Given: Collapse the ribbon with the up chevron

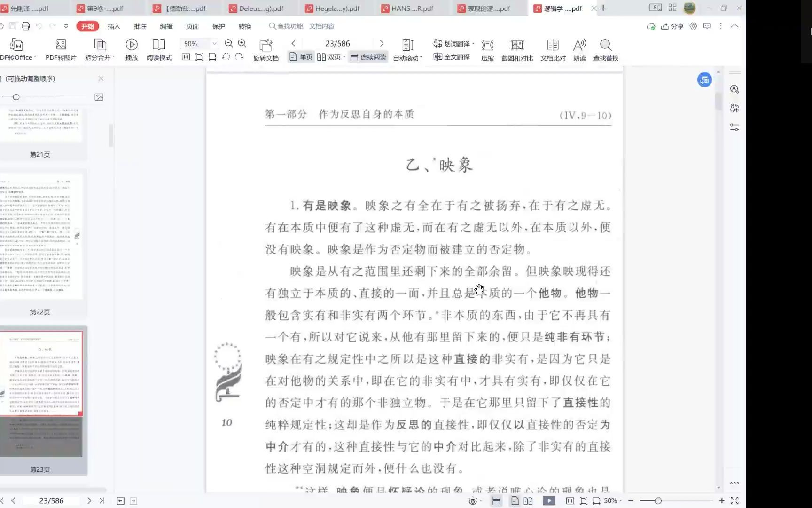Looking at the screenshot, I should (734, 26).
